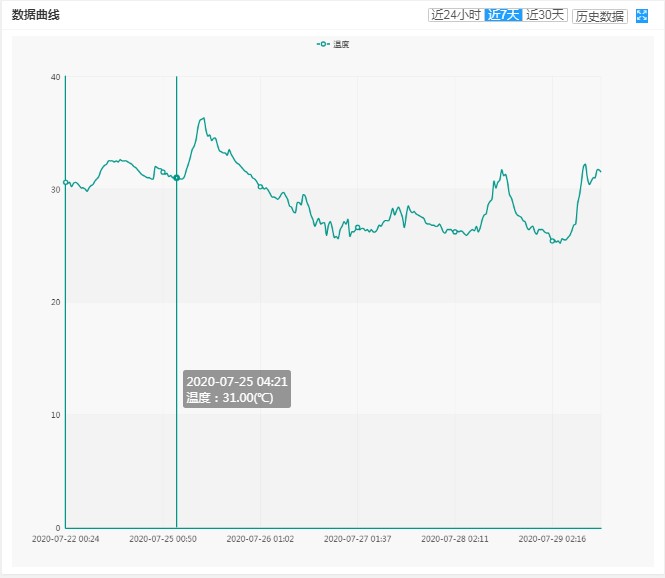The image size is (665, 578).
Task: Click the y-axis value 40
Action: pos(55,77)
